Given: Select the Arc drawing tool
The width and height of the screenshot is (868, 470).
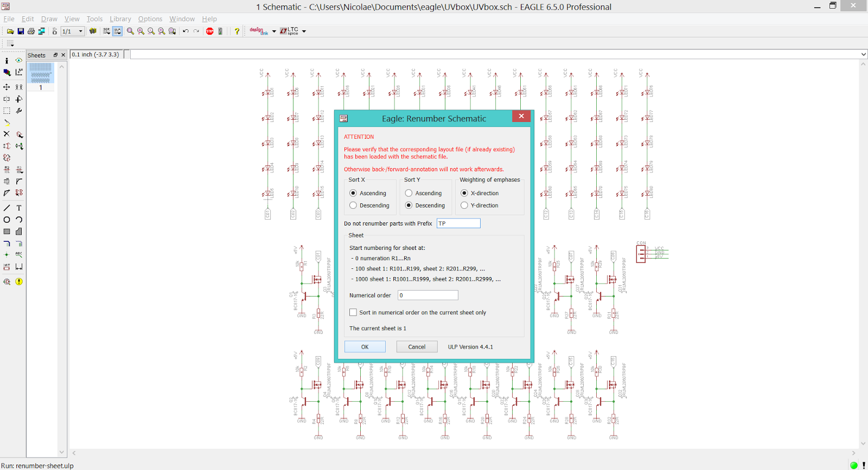Looking at the screenshot, I should point(19,220).
